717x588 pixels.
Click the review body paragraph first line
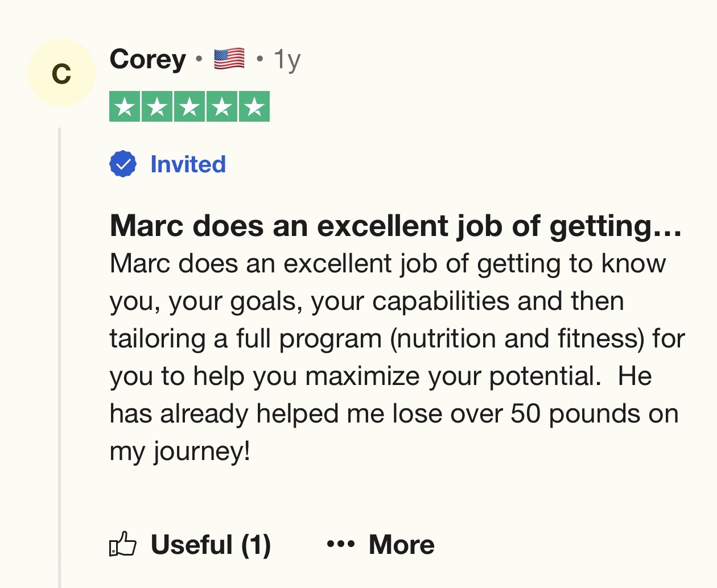[387, 263]
